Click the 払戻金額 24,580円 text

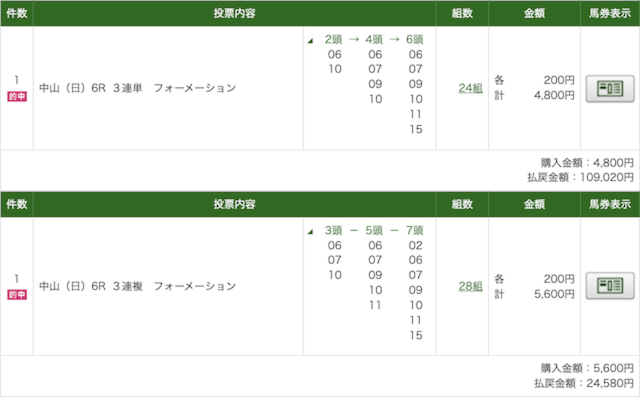(584, 383)
